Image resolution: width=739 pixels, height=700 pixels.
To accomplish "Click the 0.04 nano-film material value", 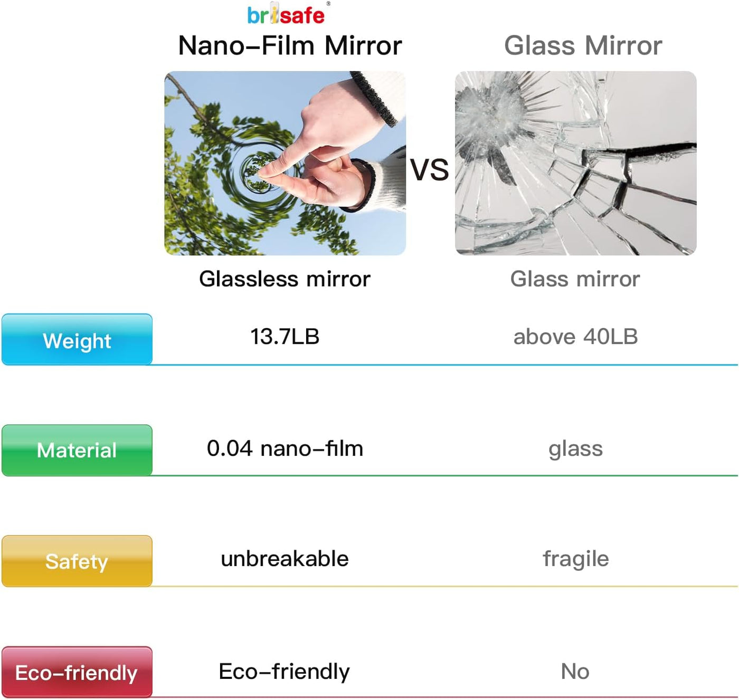I will [285, 448].
